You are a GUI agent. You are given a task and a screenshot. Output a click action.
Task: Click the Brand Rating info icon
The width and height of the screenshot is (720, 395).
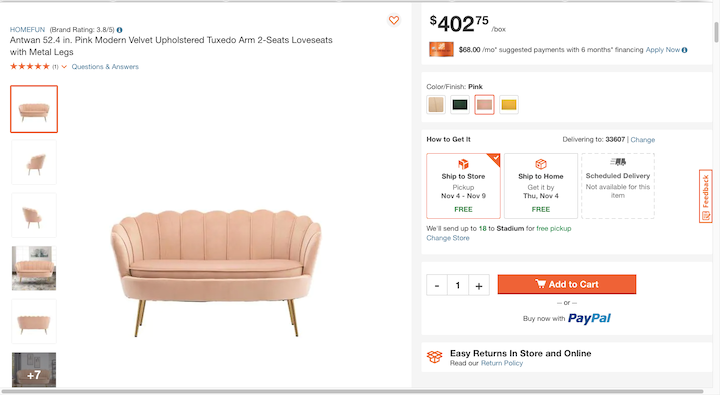pos(119,30)
